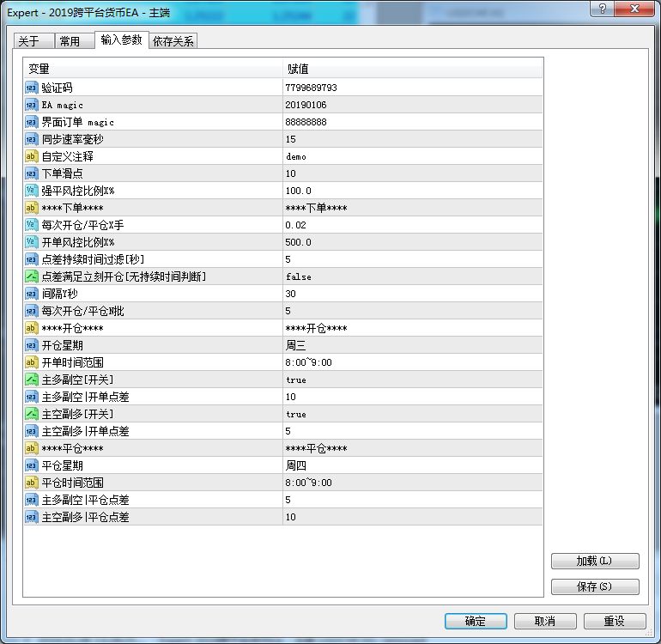Switch to the 关于 tab
This screenshot has width=661, height=644.
tap(28, 41)
